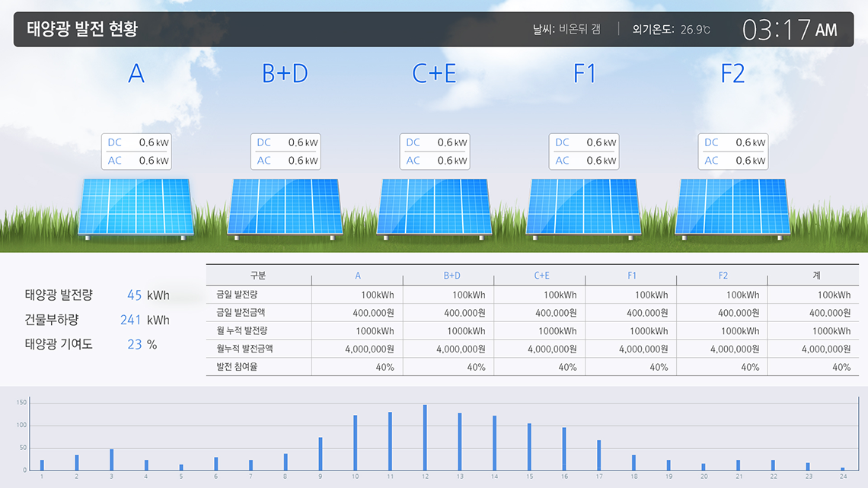The image size is (868, 488).
Task: Click the 150 label on chart y-axis
Action: click(x=21, y=402)
